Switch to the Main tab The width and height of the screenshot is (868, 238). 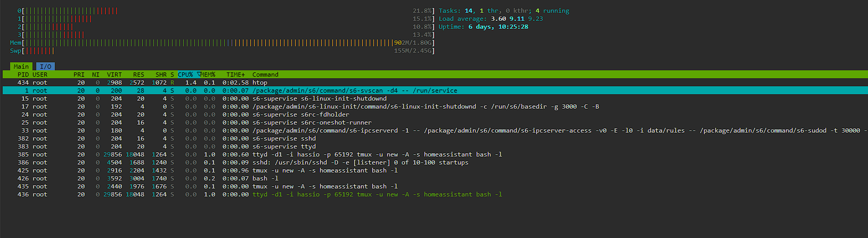21,67
